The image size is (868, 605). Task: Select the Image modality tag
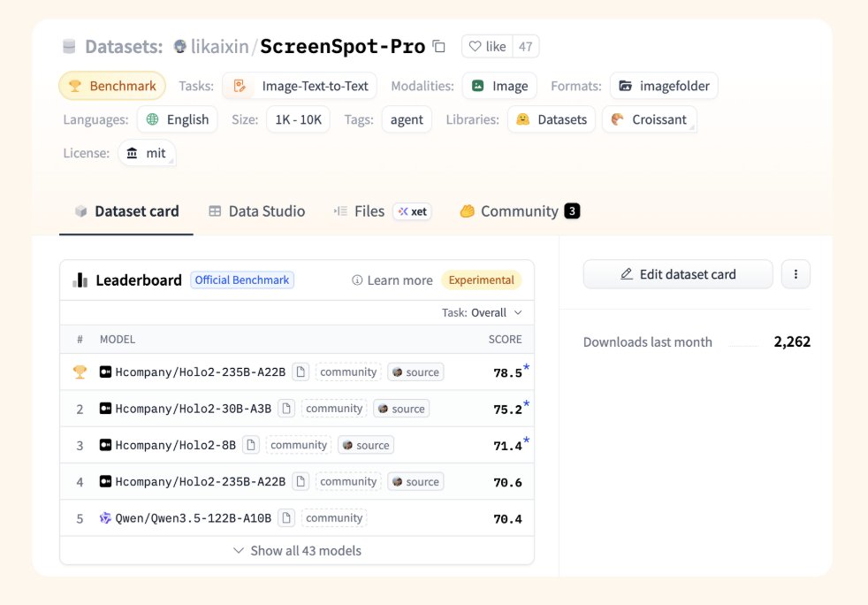click(499, 86)
